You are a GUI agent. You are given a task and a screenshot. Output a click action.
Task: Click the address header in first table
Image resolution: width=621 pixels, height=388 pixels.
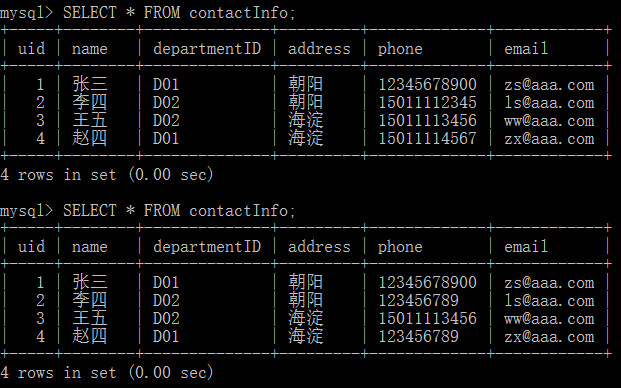click(319, 49)
